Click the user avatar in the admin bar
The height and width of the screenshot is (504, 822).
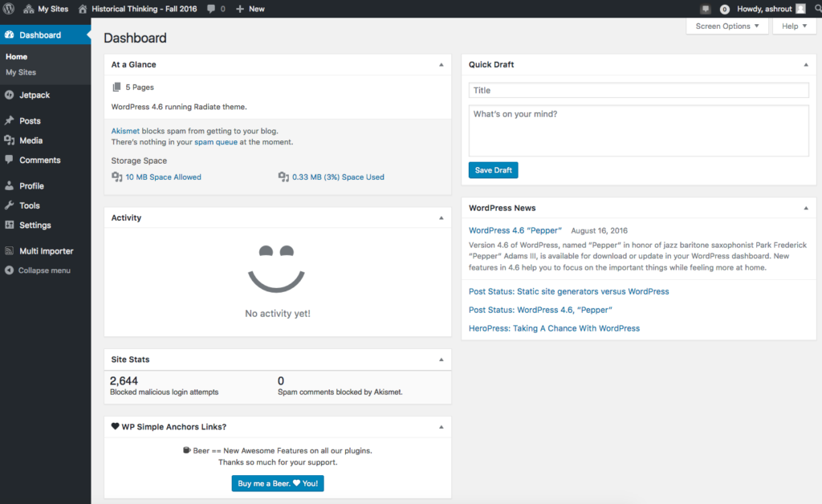800,9
